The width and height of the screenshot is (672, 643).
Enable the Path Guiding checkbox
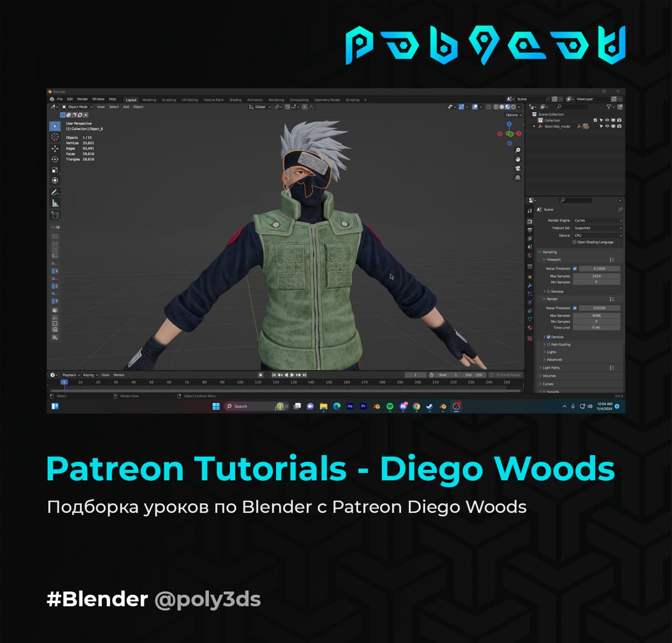tap(549, 344)
